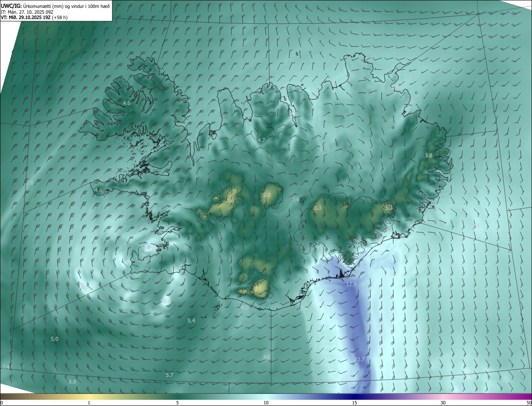Click the 'VT: Mið. 29.10.2025 19Z (+58 h)' line

pyautogui.click(x=34, y=17)
